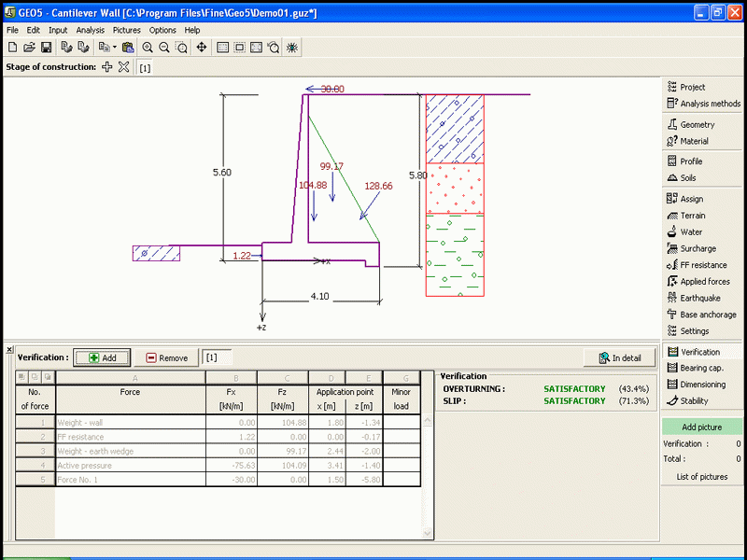Save the project with the floppy disk icon
The image size is (747, 560).
[x=46, y=47]
